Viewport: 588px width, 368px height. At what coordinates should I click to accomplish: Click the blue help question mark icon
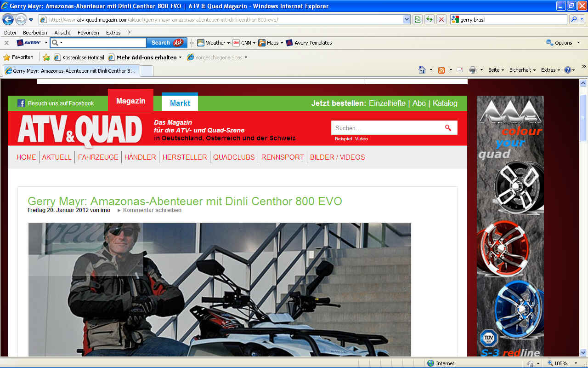(x=568, y=70)
